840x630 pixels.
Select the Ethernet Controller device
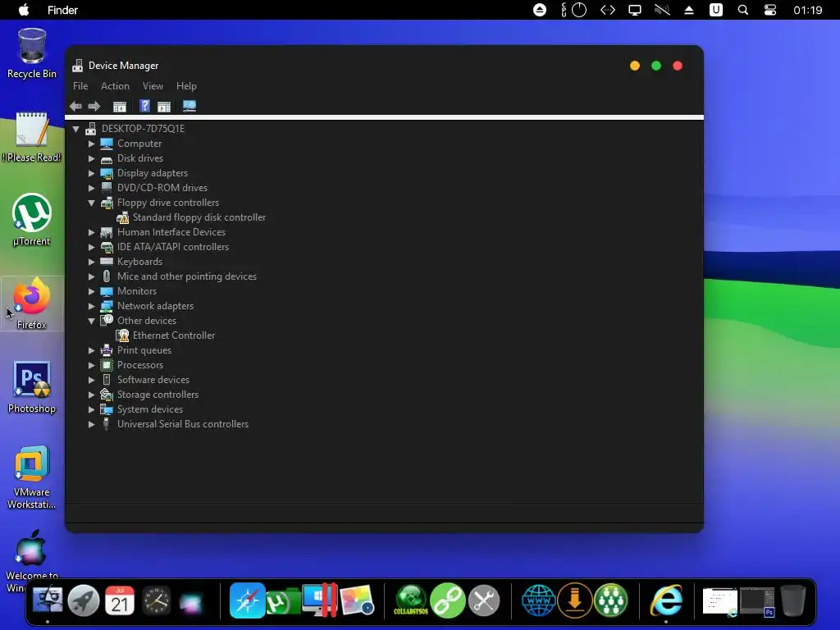pos(174,336)
